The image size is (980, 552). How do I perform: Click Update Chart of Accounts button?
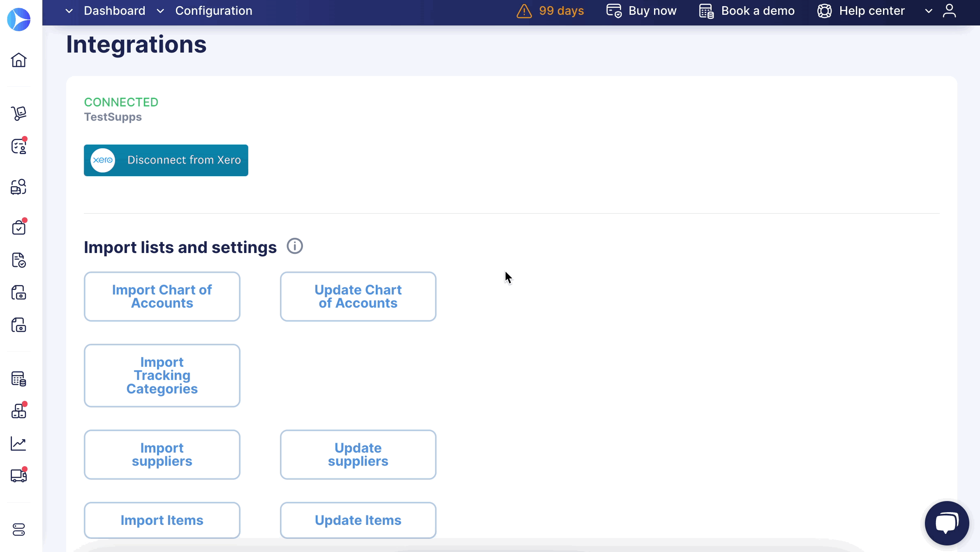tap(358, 297)
